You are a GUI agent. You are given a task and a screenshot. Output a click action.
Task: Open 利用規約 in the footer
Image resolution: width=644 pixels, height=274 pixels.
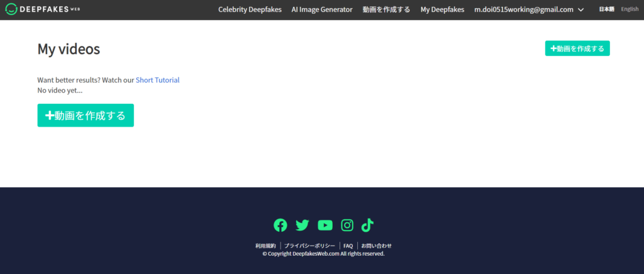tap(265, 246)
